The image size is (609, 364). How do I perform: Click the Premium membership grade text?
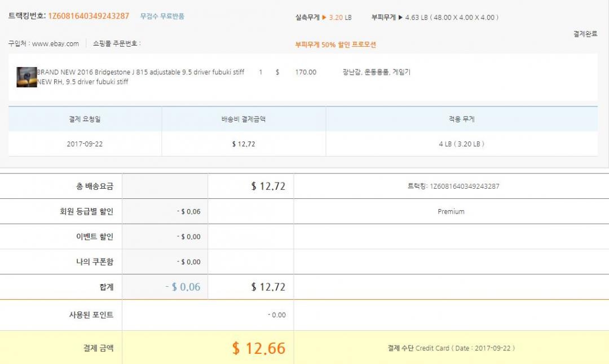[x=451, y=212]
